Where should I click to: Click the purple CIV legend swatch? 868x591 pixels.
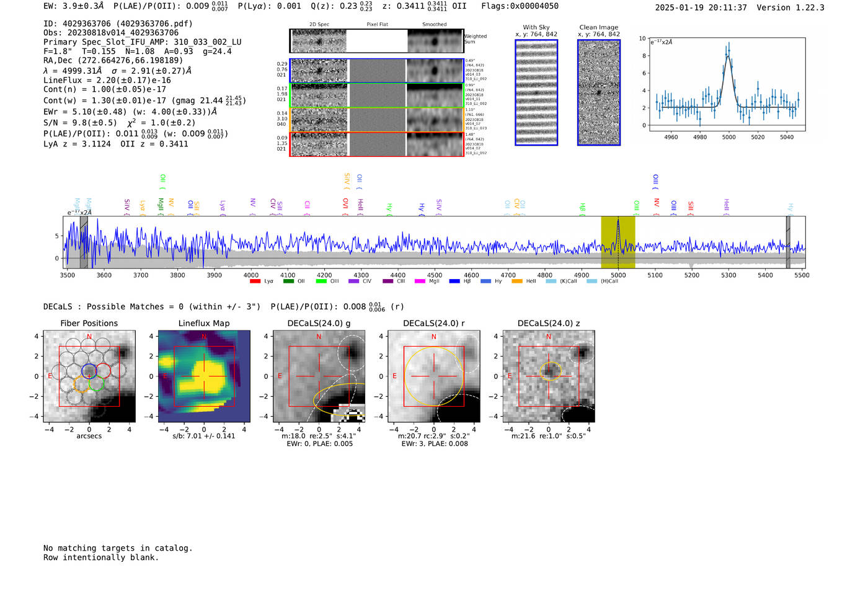coord(354,282)
